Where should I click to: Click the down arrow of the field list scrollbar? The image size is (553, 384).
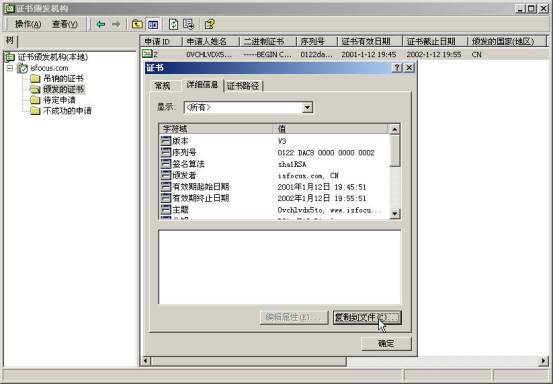(x=395, y=213)
